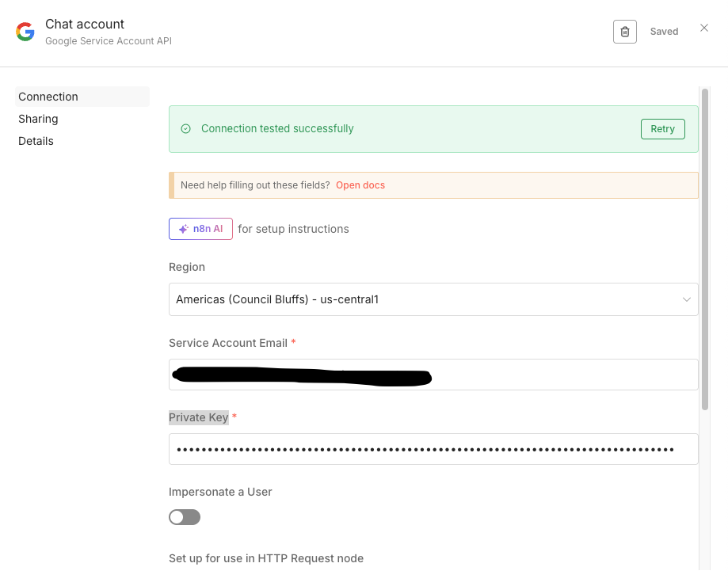This screenshot has width=728, height=586.
Task: Expand the Region dropdown chevron
Action: click(686, 299)
